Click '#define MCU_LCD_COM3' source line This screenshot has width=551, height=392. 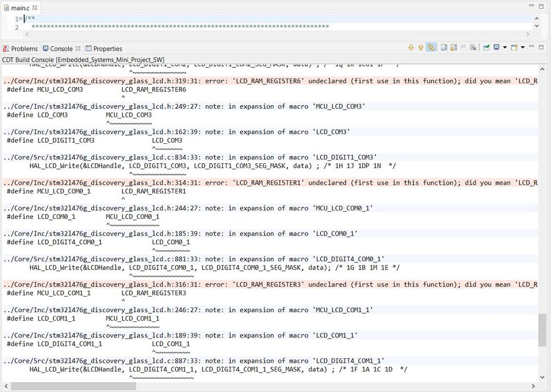point(97,89)
